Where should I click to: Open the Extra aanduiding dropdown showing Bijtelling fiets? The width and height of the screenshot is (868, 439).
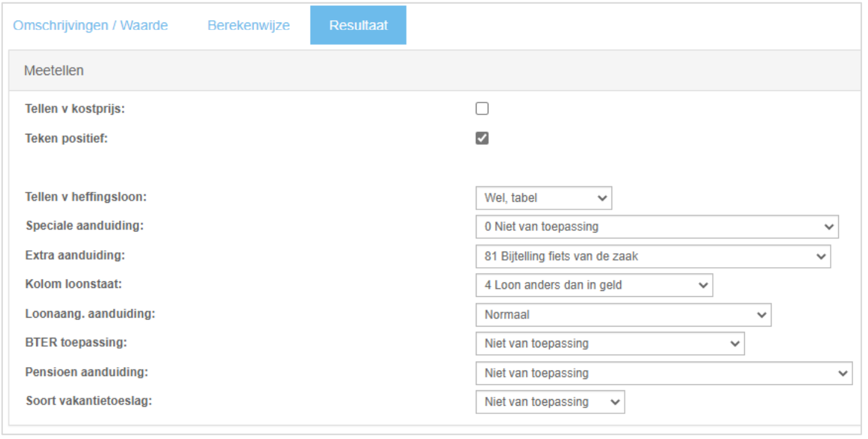click(653, 256)
